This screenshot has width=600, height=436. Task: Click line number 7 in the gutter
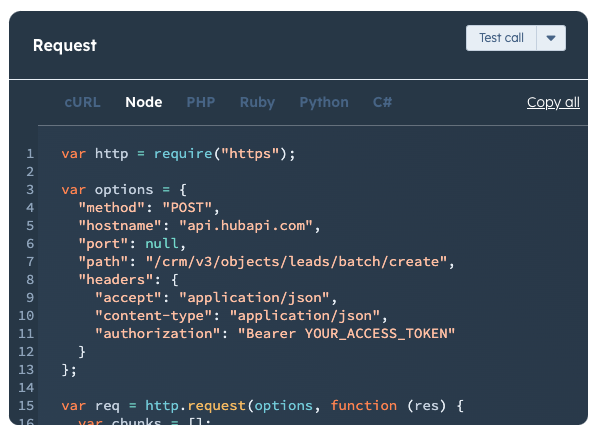point(30,262)
